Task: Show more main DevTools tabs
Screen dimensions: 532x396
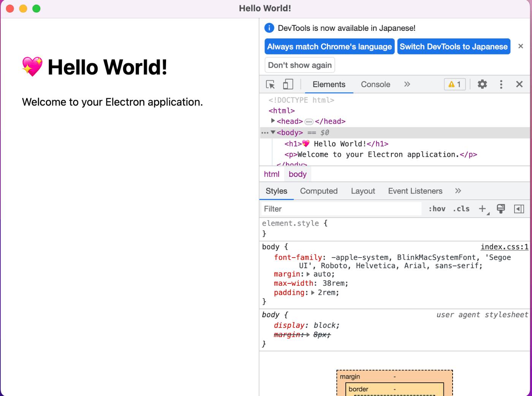Action: [x=407, y=84]
